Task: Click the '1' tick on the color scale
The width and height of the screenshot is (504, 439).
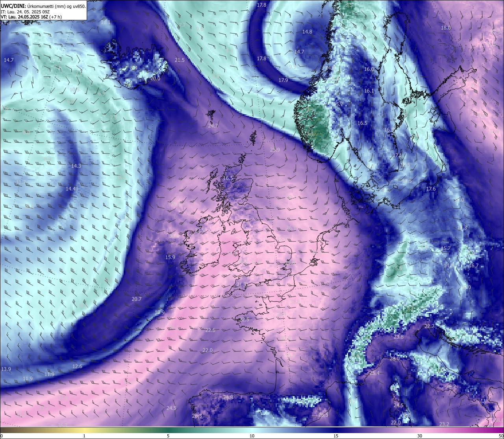Action: click(84, 436)
